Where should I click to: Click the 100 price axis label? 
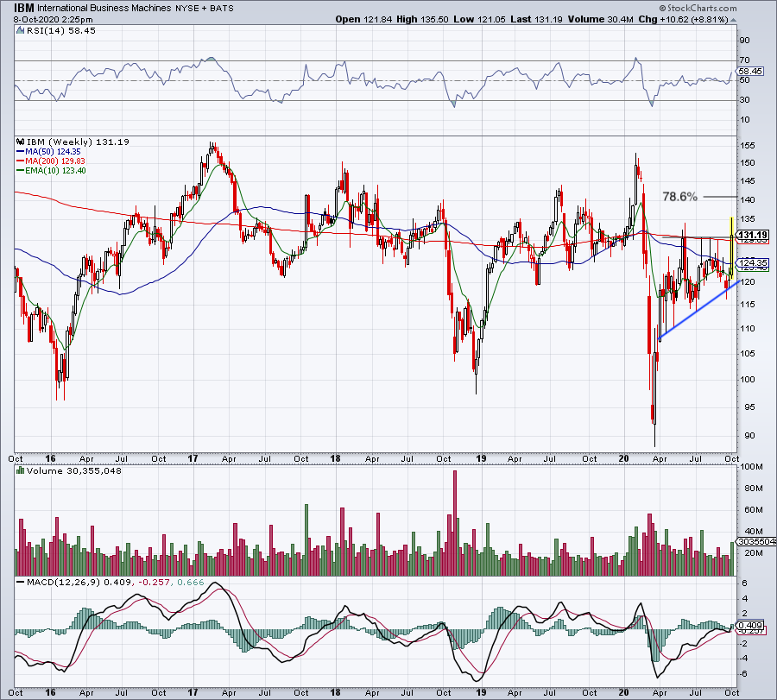pyautogui.click(x=748, y=380)
